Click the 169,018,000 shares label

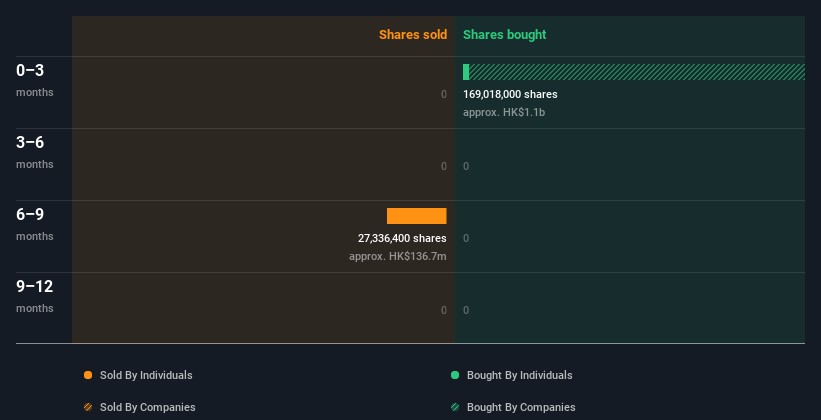(510, 94)
